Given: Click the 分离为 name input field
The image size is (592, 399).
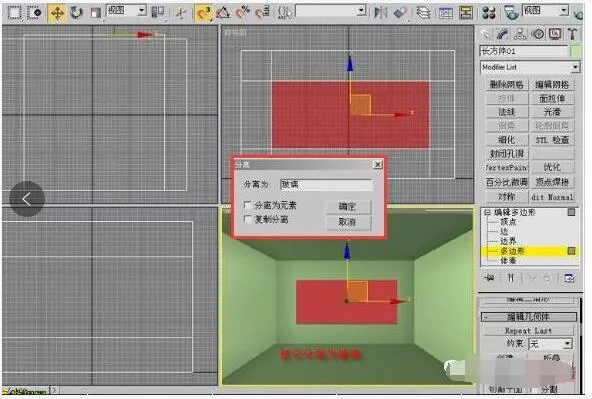Looking at the screenshot, I should click(x=326, y=185).
